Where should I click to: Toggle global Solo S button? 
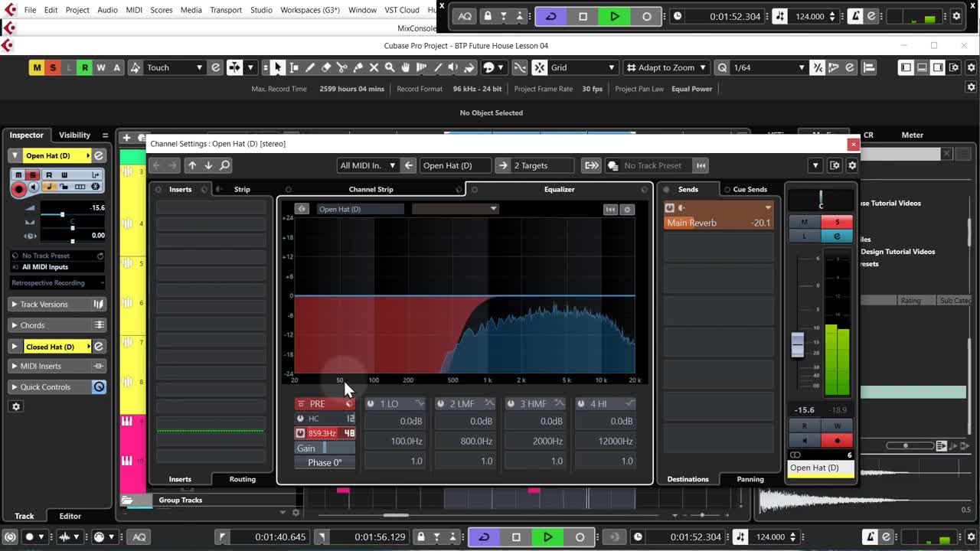tap(53, 67)
